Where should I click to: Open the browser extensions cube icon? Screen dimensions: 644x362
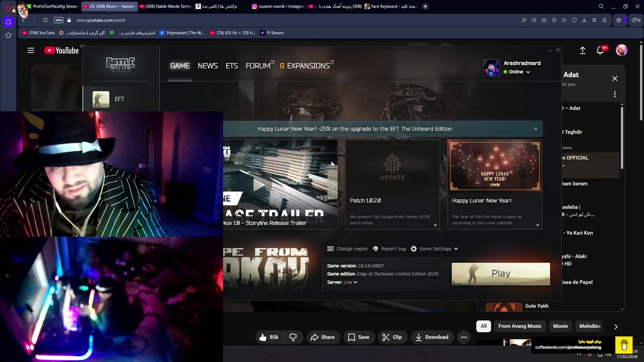coord(619,20)
